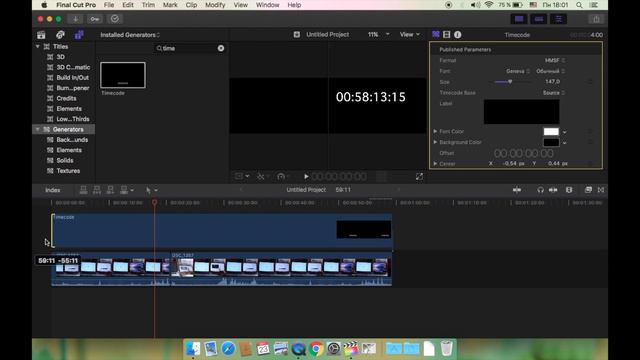Open the Installed Generators popup menu
Screen dimensions: 640x360
pos(130,35)
